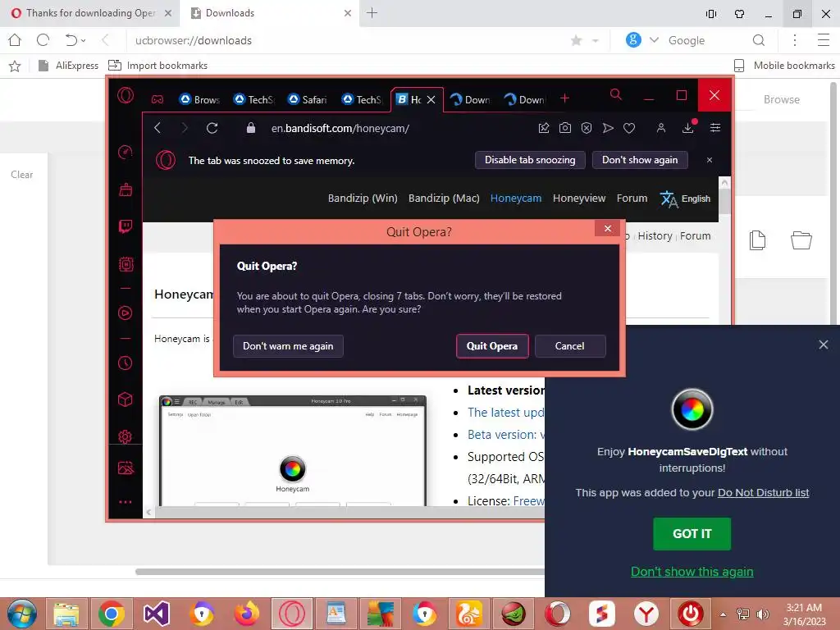
Task: Open folder icon in Downloads page
Action: (801, 240)
